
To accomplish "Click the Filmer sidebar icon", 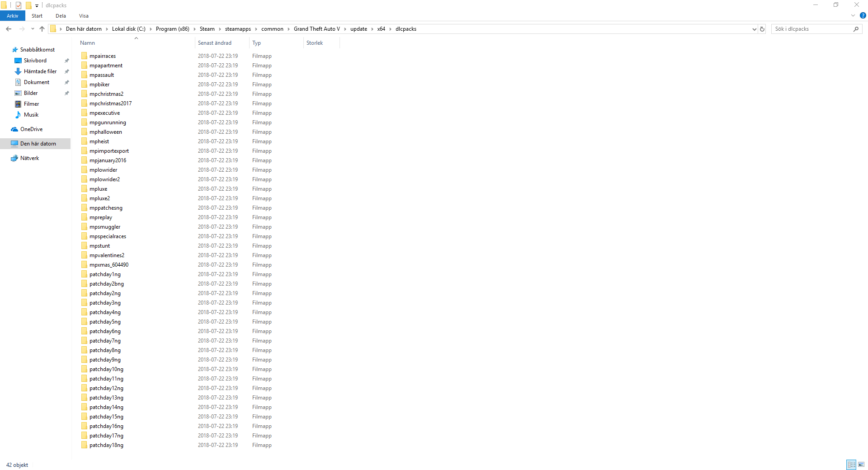I will pyautogui.click(x=18, y=104).
